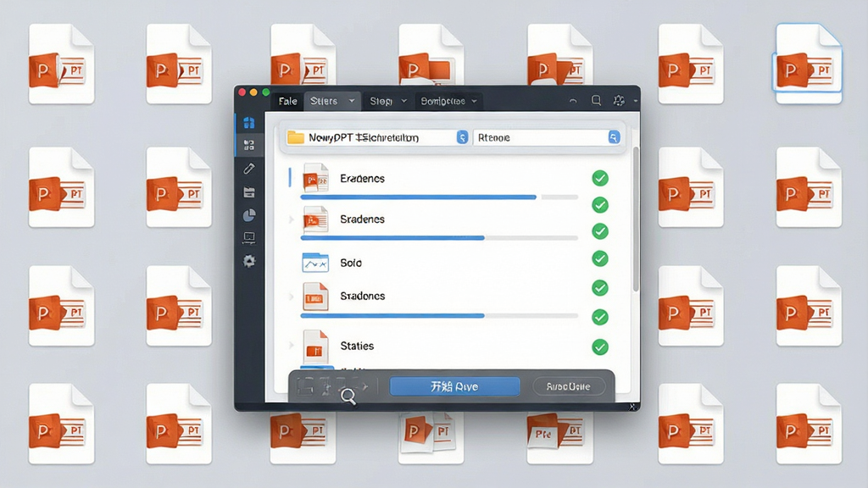Select the Sradenes row label
This screenshot has height=488, width=868.
coord(362,219)
